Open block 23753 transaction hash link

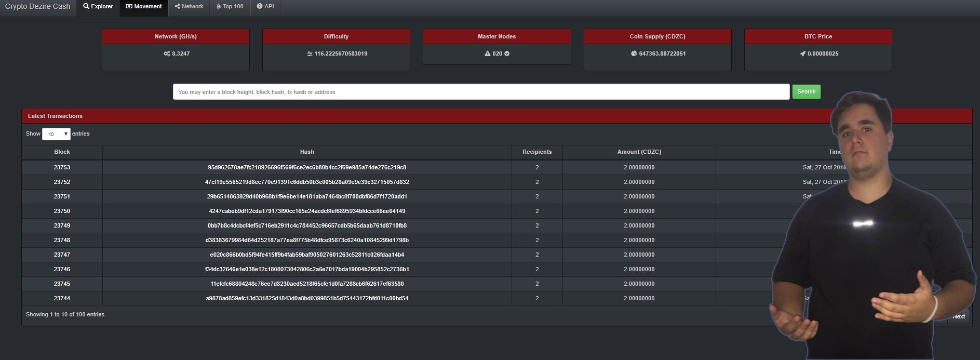coord(307,167)
